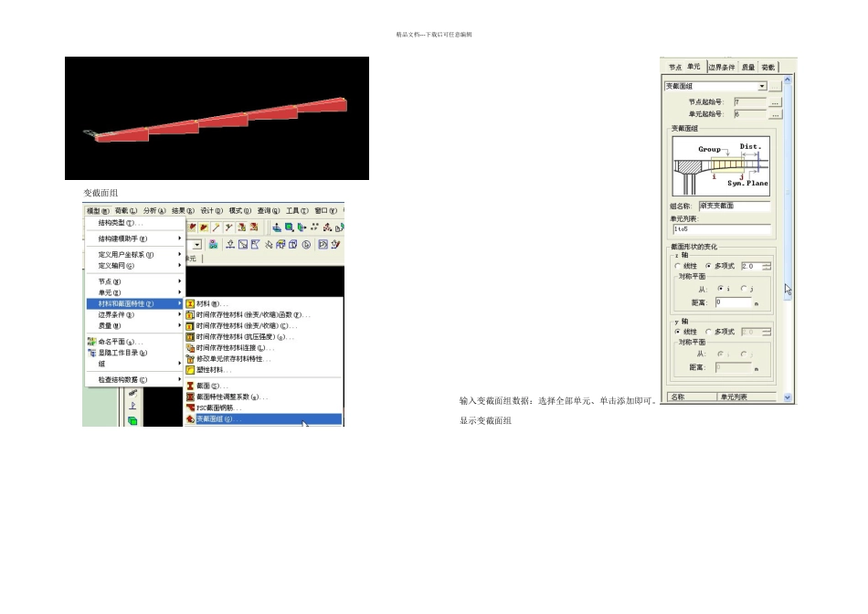The height and width of the screenshot is (614, 868).
Task: Open the 模型 (Model) menu
Action: click(98, 211)
